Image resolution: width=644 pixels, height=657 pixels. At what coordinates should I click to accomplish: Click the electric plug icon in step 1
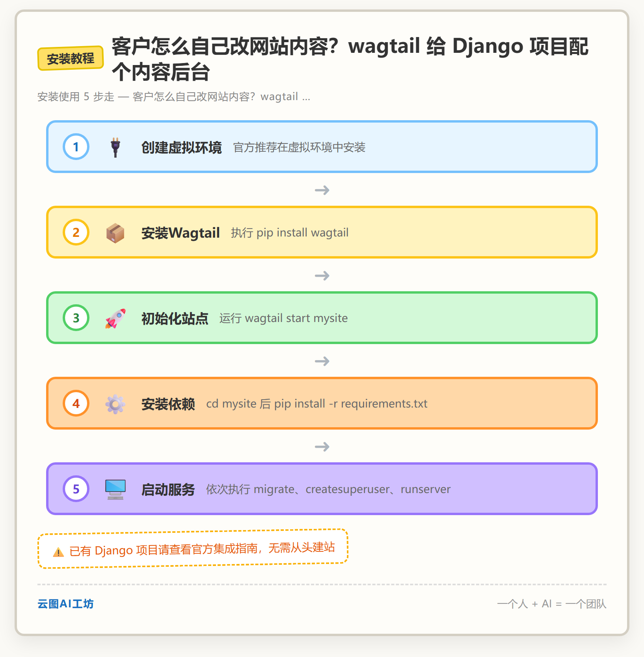[x=115, y=147]
